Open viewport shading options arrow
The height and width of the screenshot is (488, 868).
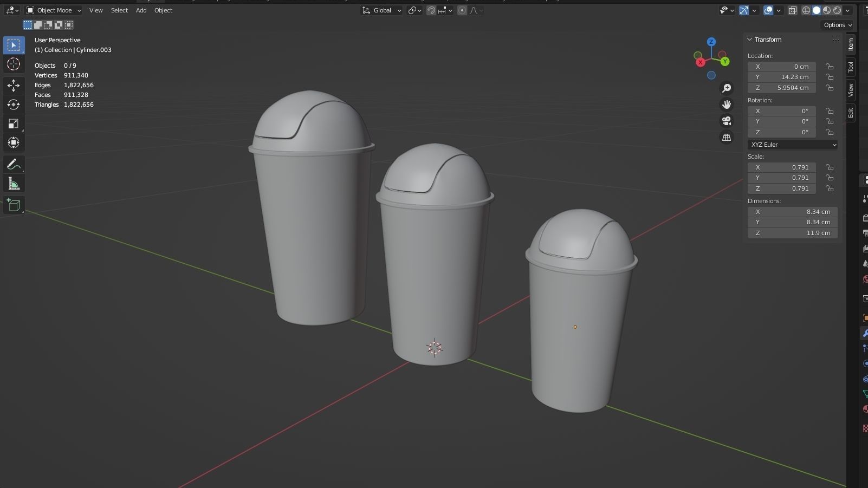pos(847,10)
